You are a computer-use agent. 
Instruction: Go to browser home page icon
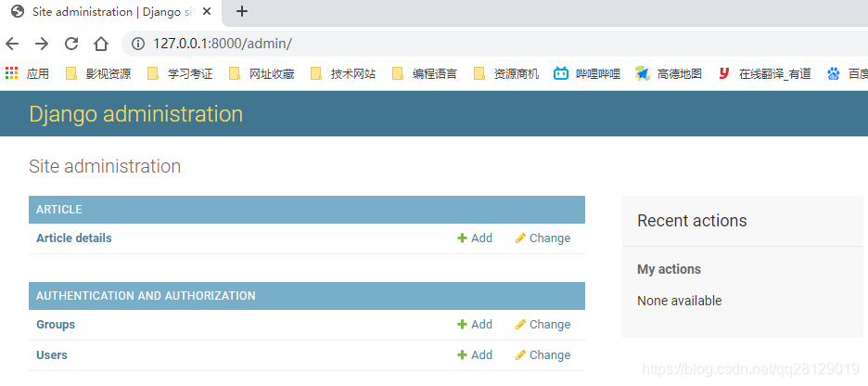(101, 44)
